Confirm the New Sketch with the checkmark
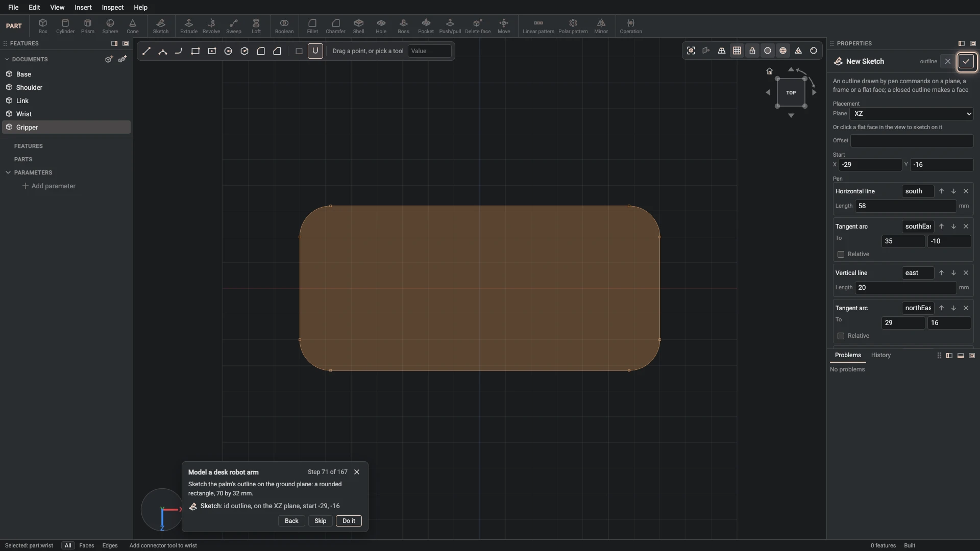Screen dimensions: 980x551 click(x=966, y=62)
